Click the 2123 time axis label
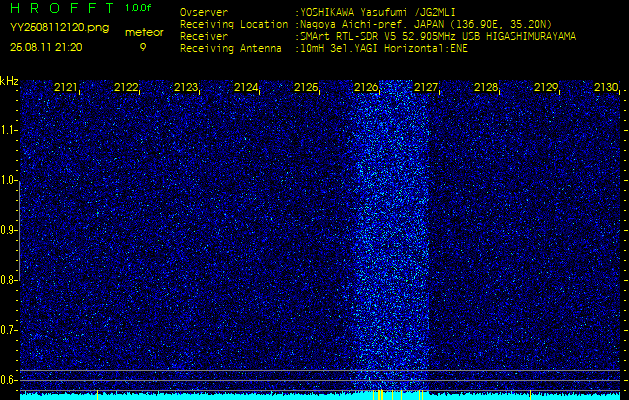Viewport: 629px width, 400px height. [186, 87]
